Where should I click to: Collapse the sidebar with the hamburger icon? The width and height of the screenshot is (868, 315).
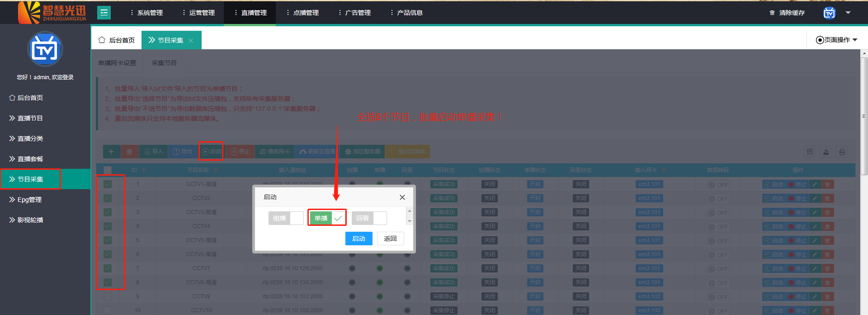[104, 13]
